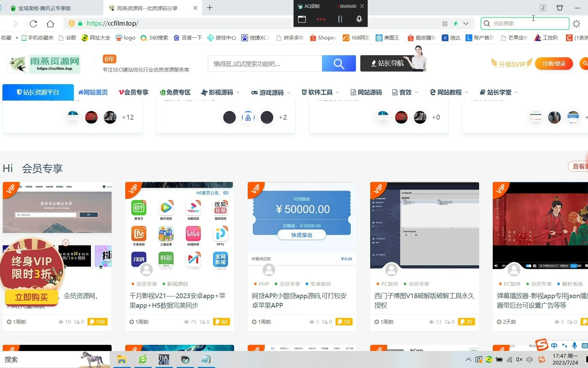Click the 雨燕资源网 site logo
This screenshot has width=588, height=368.
coord(44,64)
